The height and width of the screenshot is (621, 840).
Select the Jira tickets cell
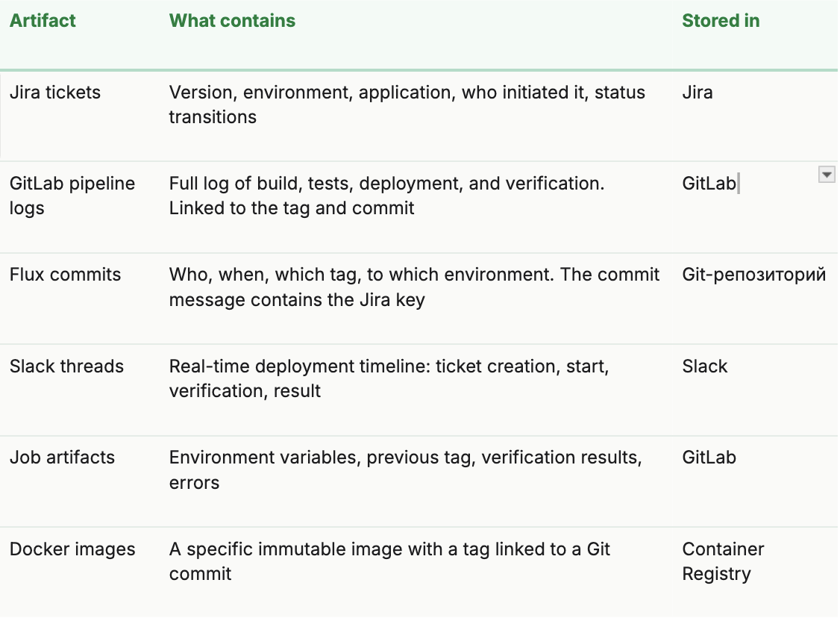pyautogui.click(x=55, y=93)
